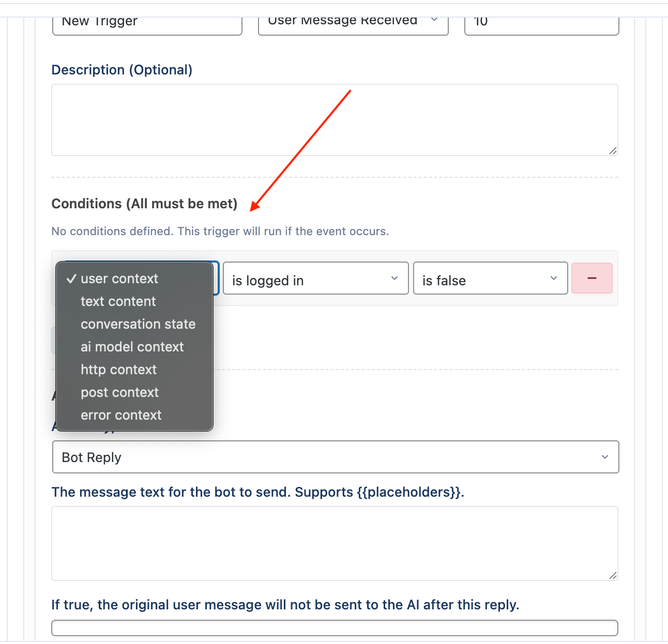Click field below original user message note
Image resolution: width=668 pixels, height=644 pixels.
(x=335, y=628)
